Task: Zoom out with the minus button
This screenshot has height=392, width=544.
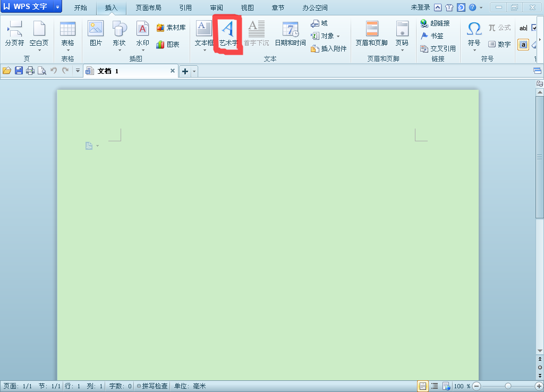Action: point(477,386)
